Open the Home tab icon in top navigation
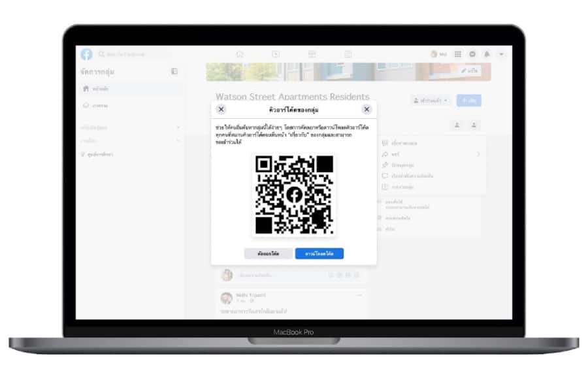 pyautogui.click(x=240, y=54)
